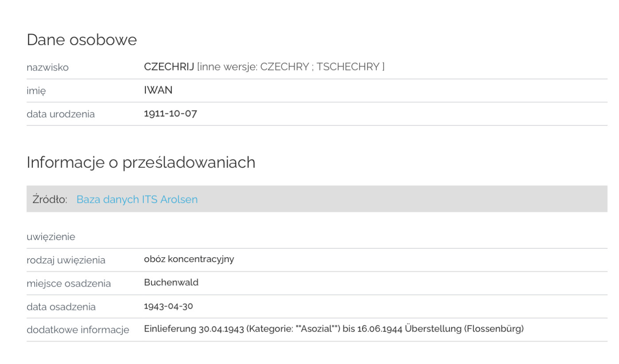Click the Einlieferung additional information text
The height and width of the screenshot is (364, 619).
(334, 329)
